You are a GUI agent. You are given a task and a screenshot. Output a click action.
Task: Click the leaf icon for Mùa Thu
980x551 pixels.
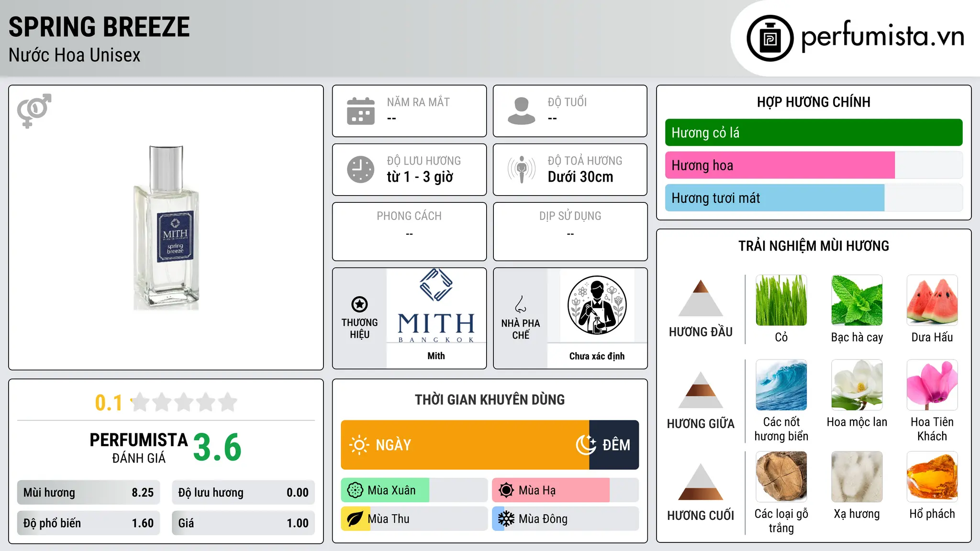pos(355,519)
